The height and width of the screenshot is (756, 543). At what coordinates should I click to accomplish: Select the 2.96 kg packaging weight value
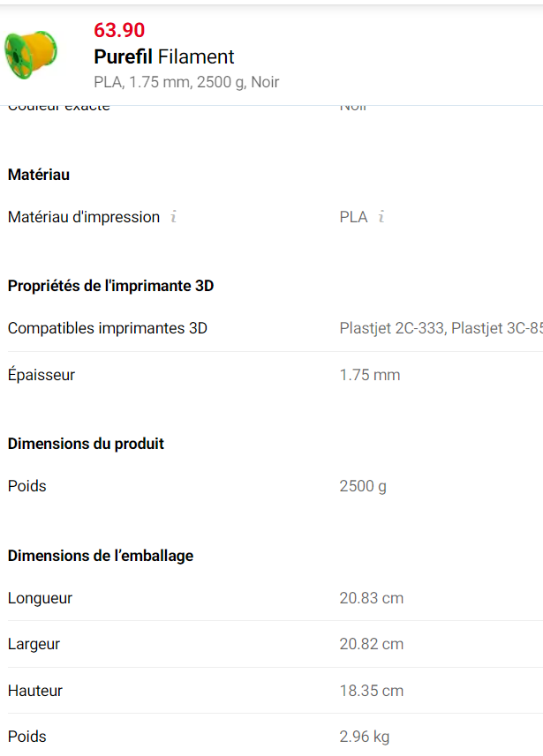pyautogui.click(x=364, y=737)
